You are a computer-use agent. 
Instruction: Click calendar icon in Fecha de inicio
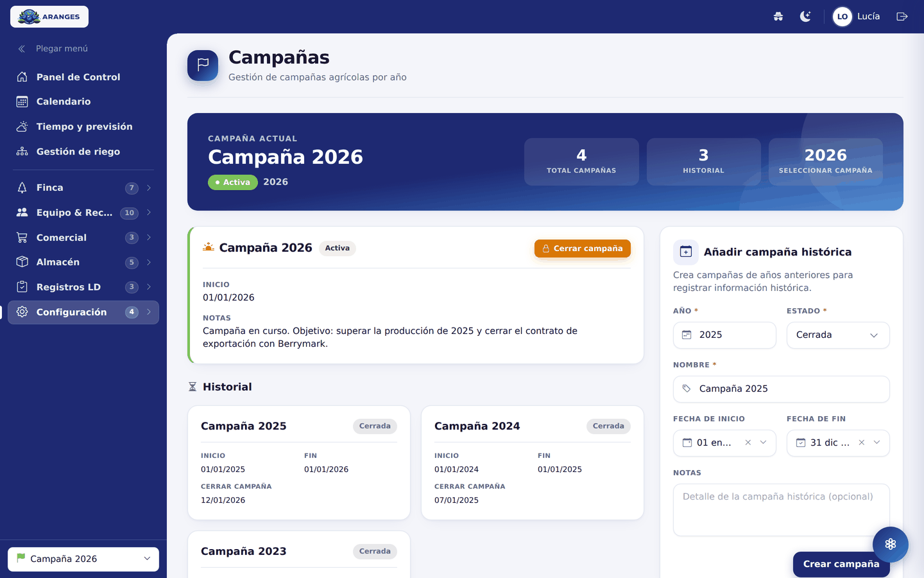[x=687, y=442]
